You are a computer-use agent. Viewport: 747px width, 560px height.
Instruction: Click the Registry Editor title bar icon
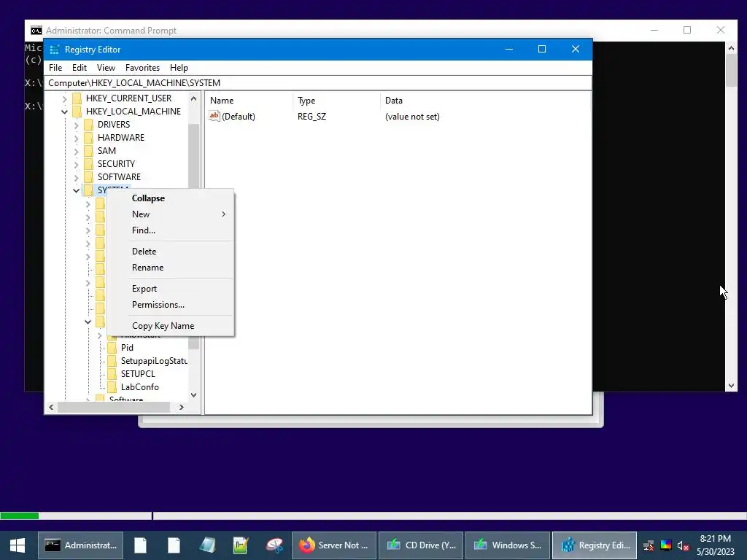54,50
